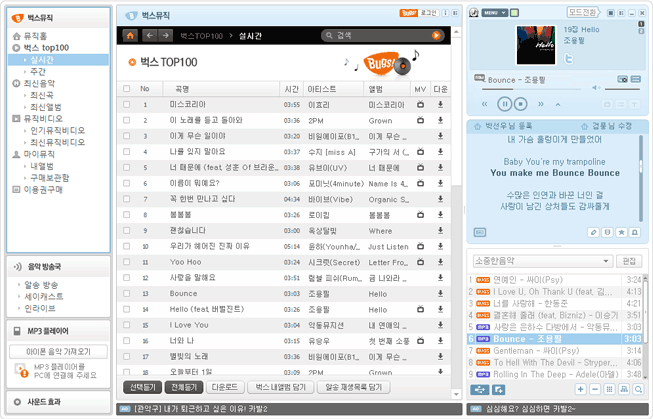Screen dimensions: 653x419
Task: Open 최신앨범 in the sidebar
Action: click(x=46, y=107)
